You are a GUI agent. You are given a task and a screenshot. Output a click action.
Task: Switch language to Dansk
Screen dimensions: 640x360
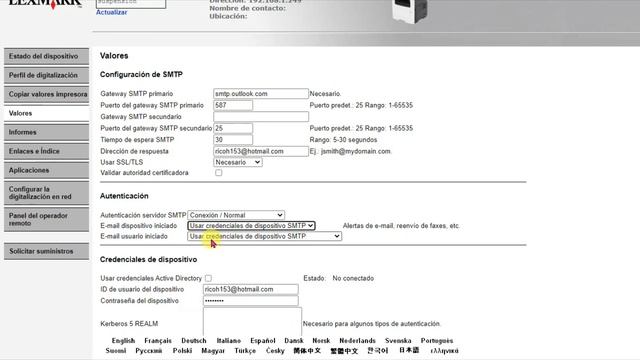[294, 340]
